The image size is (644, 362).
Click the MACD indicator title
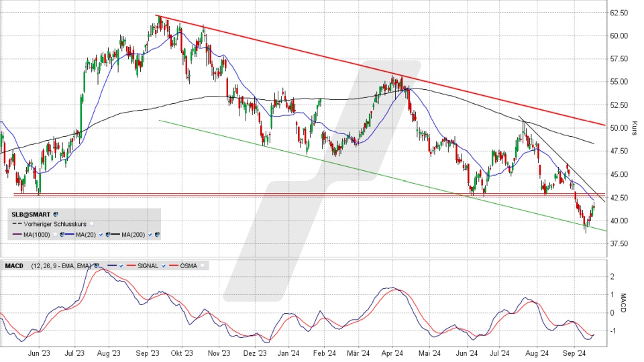[14, 266]
